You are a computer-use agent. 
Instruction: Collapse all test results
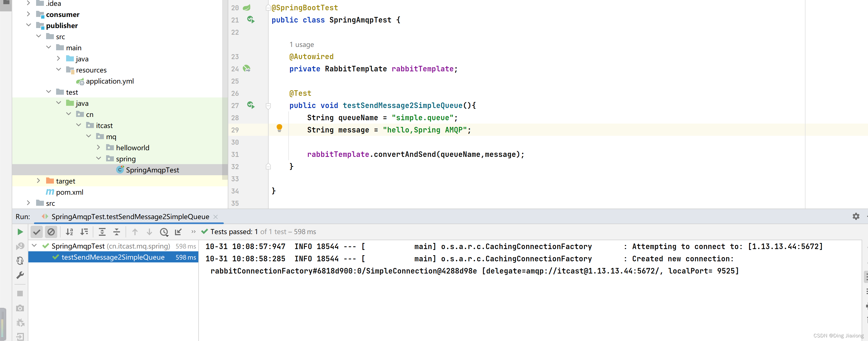pyautogui.click(x=117, y=232)
